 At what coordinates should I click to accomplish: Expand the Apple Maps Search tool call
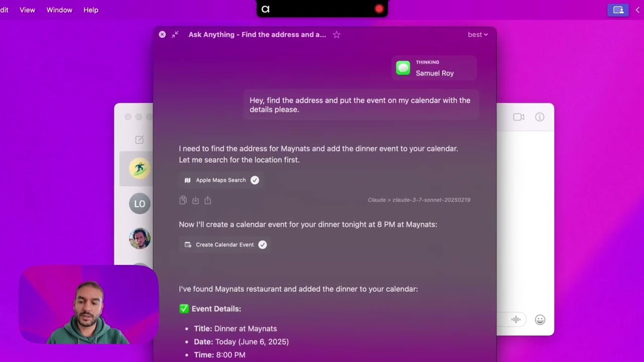tap(221, 180)
